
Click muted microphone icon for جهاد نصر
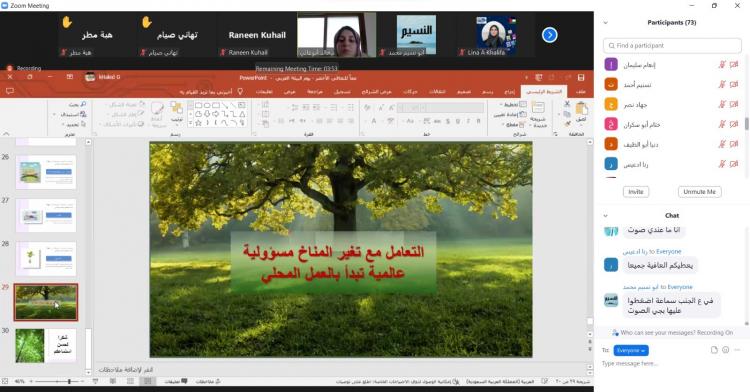722,104
